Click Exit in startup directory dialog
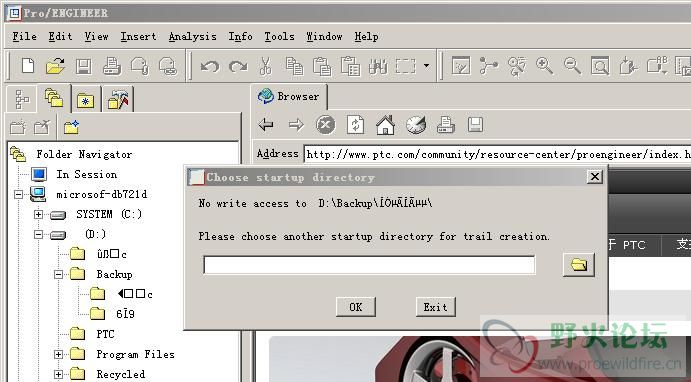Image resolution: width=691 pixels, height=382 pixels. pos(435,307)
